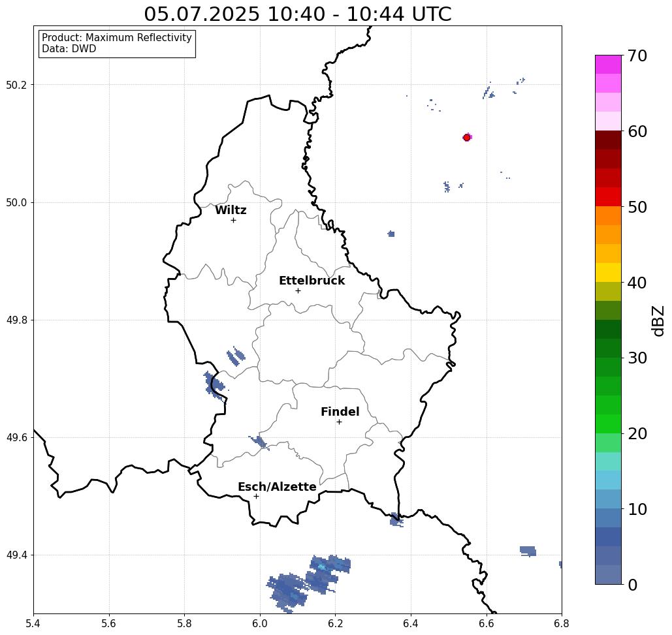Click the colorbar tick label 60
Viewport: 672px width, 635px height.
[637, 131]
